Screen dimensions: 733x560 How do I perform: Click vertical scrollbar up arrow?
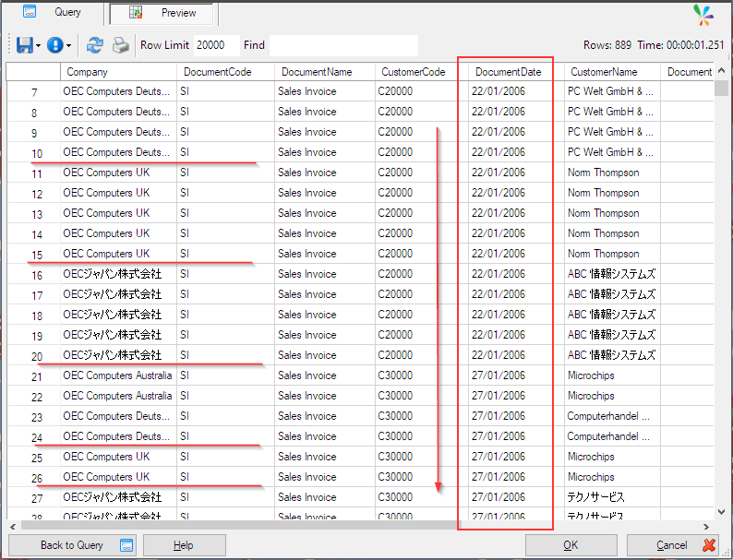point(721,71)
